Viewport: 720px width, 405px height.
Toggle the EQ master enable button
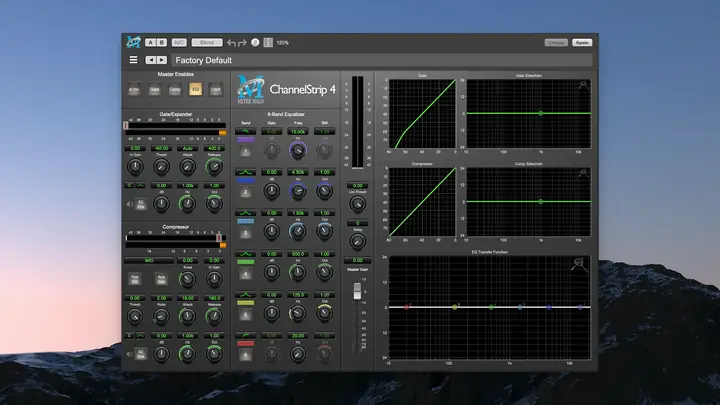point(195,89)
